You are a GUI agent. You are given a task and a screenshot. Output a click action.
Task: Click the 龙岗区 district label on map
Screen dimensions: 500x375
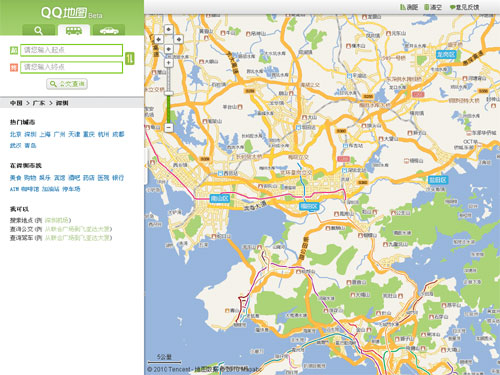coord(446,55)
